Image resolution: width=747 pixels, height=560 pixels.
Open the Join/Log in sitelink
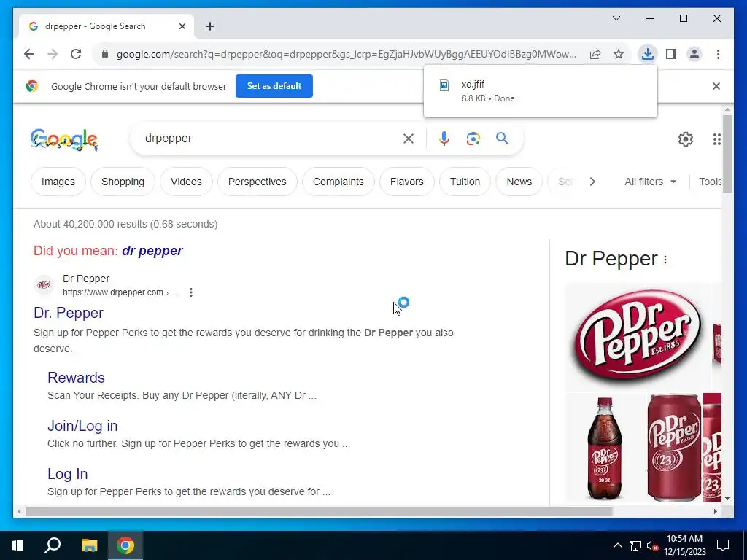click(82, 426)
